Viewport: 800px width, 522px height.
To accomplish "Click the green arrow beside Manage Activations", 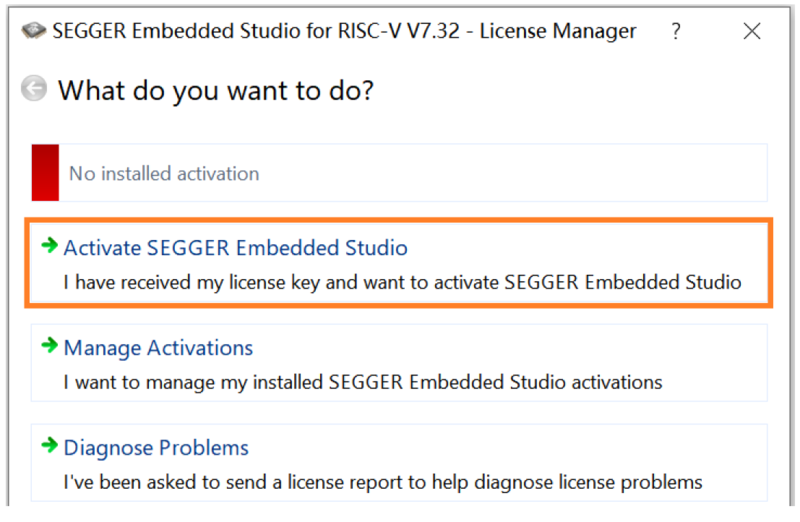I will [49, 347].
